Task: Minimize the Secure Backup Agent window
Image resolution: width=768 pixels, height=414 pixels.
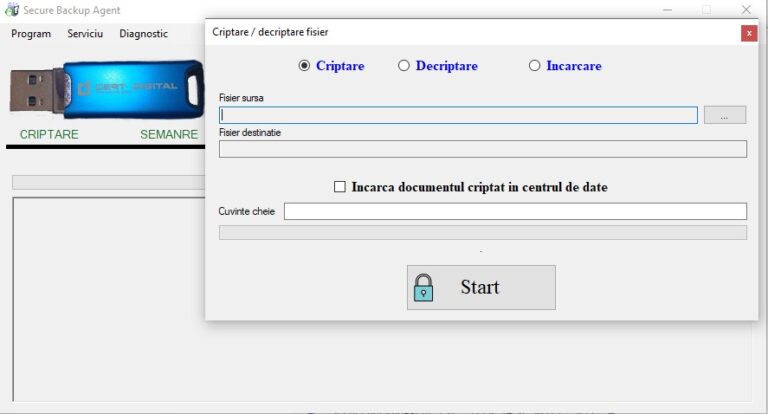Action: pyautogui.click(x=667, y=10)
